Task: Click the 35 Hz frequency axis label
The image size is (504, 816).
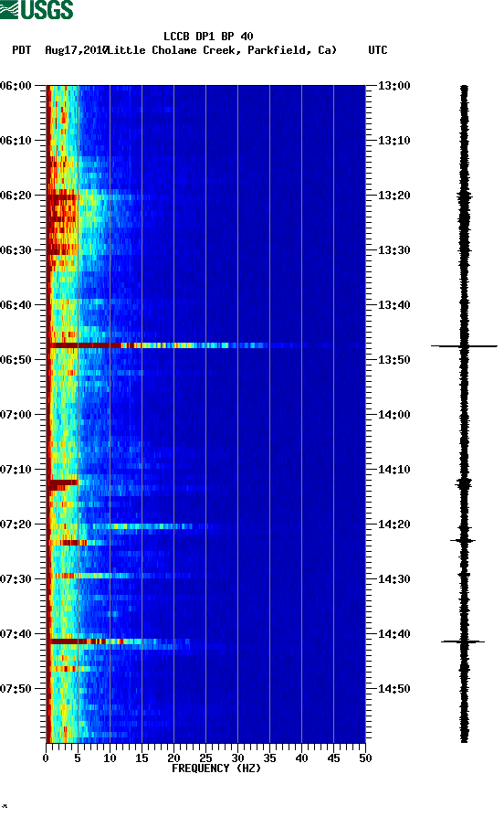Action: coord(269,758)
